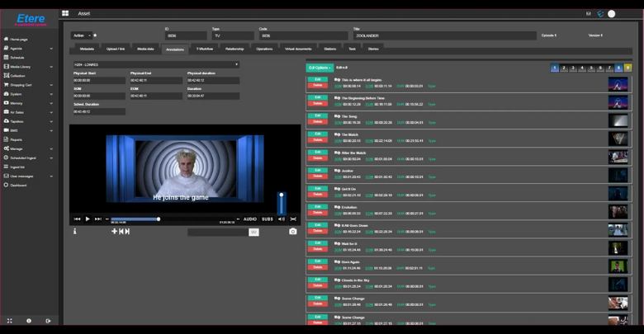644x334 pixels.
Task: Play the video preview
Action: point(88,219)
